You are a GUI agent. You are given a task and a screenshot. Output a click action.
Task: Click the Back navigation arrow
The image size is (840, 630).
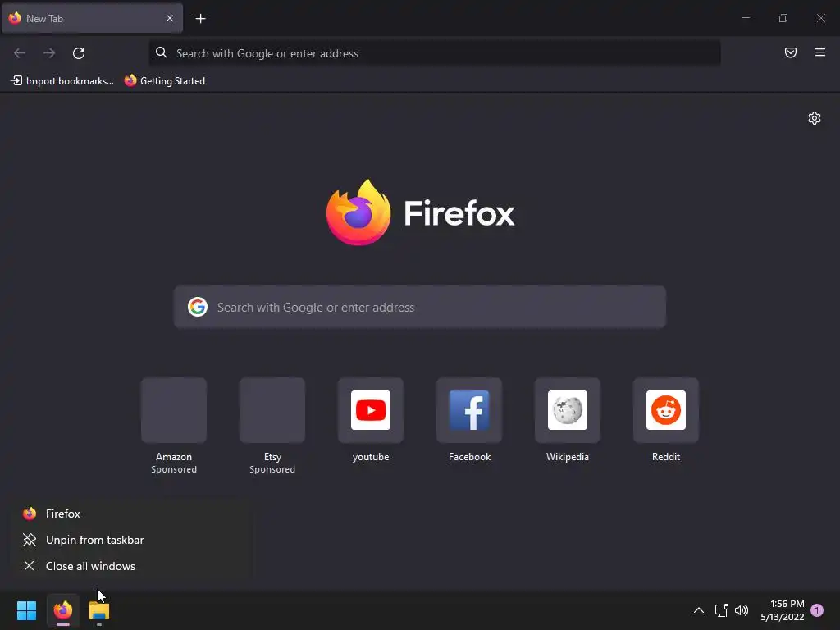tap(20, 53)
